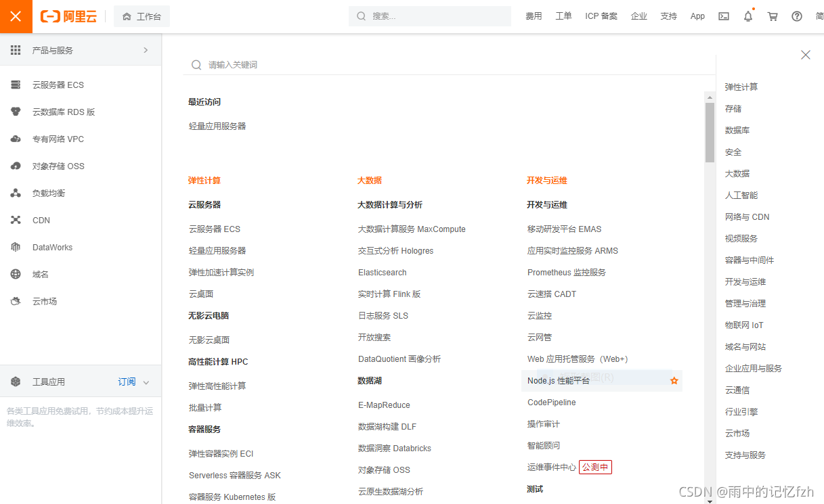This screenshot has height=504, width=824.
Task: Click the scrollbar down arrow
Action: 710,501
